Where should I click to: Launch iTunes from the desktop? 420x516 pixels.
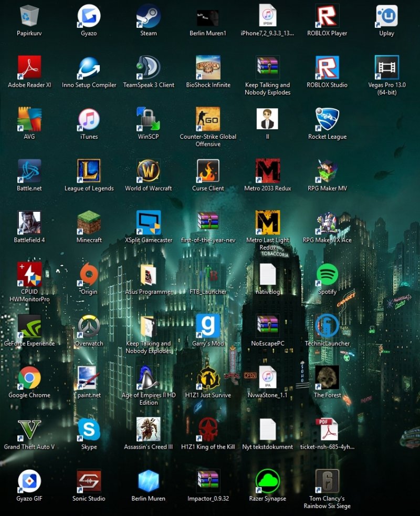point(89,119)
